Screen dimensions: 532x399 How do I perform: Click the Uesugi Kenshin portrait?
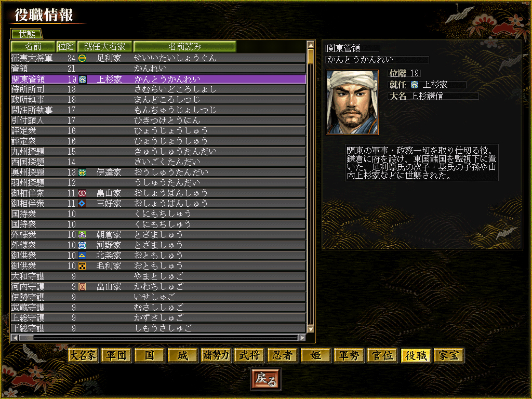coord(352,102)
